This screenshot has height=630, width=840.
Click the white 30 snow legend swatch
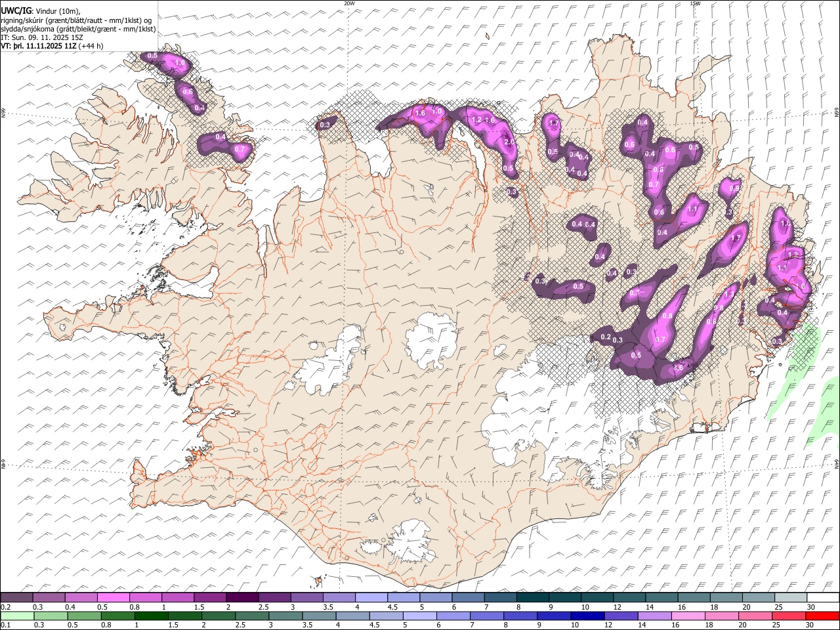823,598
